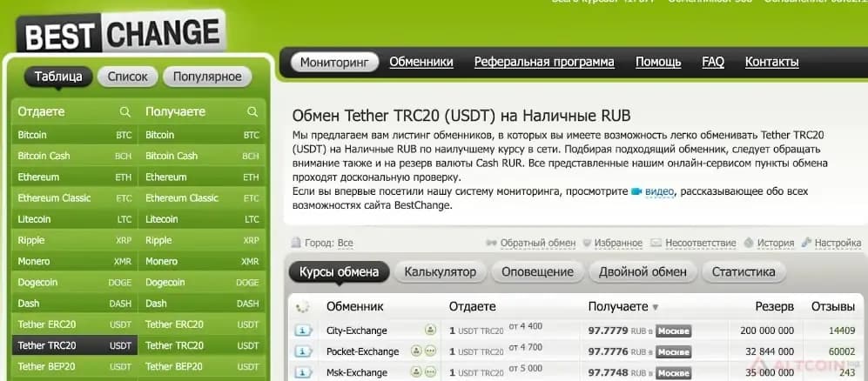868x381 pixels.
Task: Click the first badge icon next to Msk-Exchange
Action: 417,371
